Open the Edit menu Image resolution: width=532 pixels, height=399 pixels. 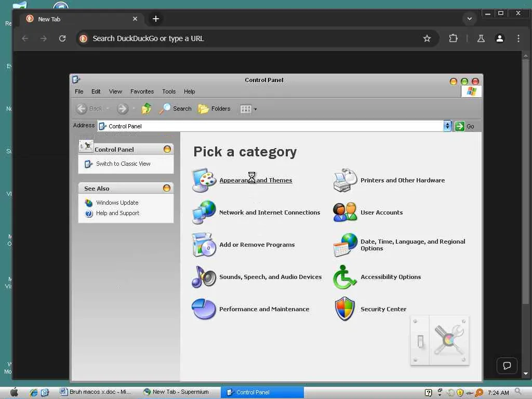96,91
